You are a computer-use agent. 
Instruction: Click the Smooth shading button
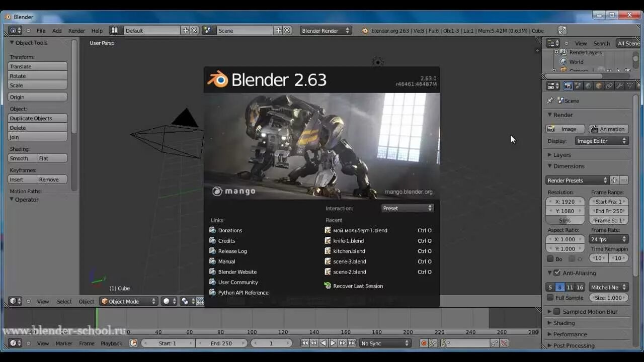click(22, 158)
